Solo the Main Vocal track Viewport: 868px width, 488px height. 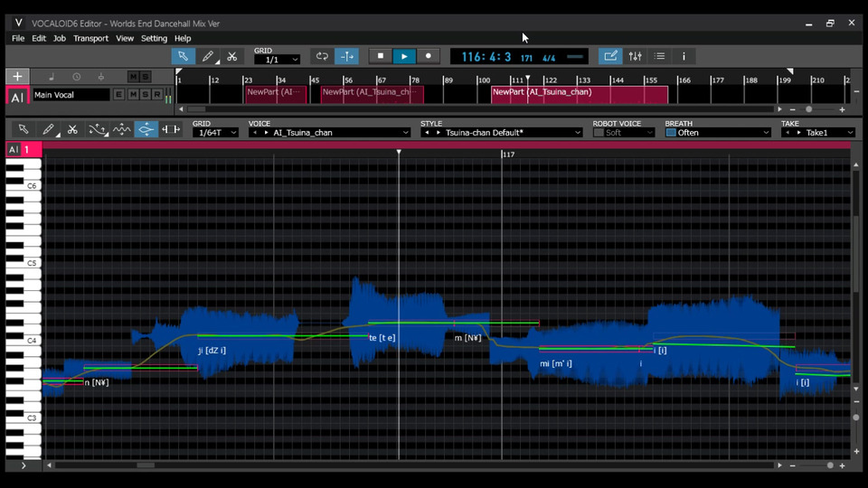pos(145,95)
